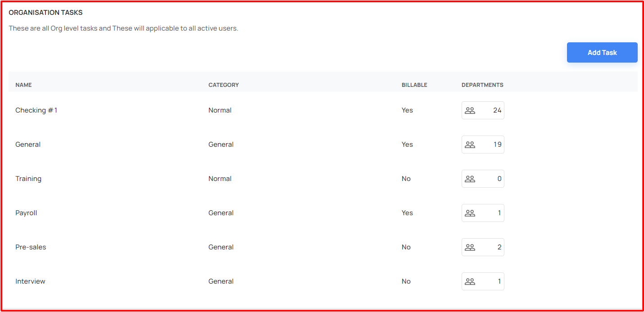Viewport: 644px width, 312px height.
Task: Sort by the BILLABLE column header
Action: 414,85
